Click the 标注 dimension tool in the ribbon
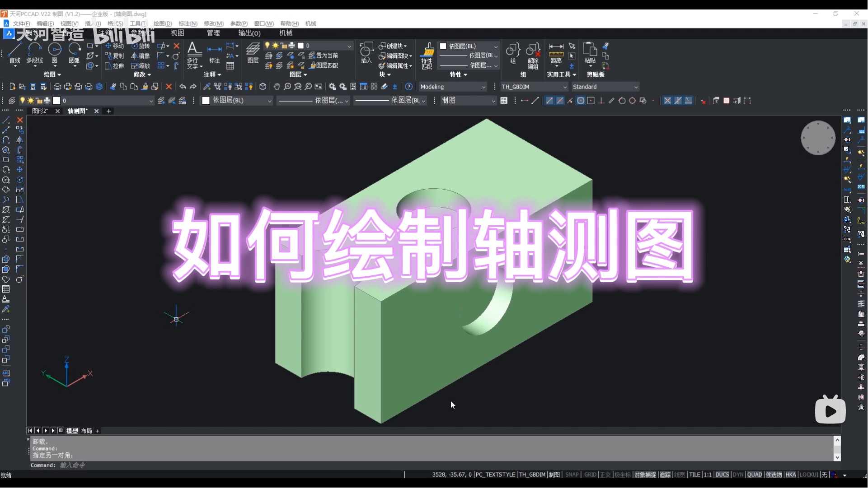Viewport: 868px width, 488px height. [214, 54]
